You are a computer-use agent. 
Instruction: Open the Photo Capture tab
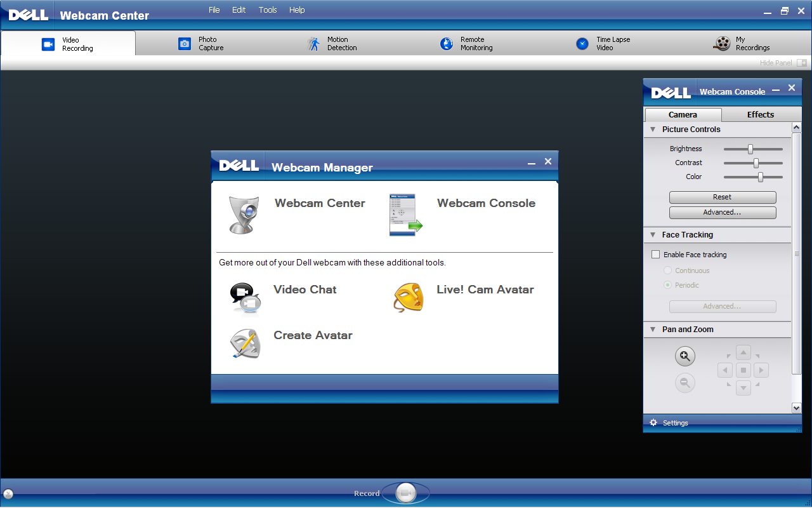point(202,43)
